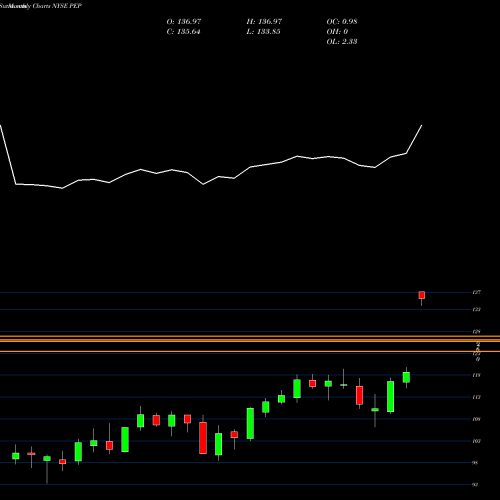The width and height of the screenshot is (500, 500).
Task: Click the 'OC: 0.98' reading
Action: pos(342,21)
